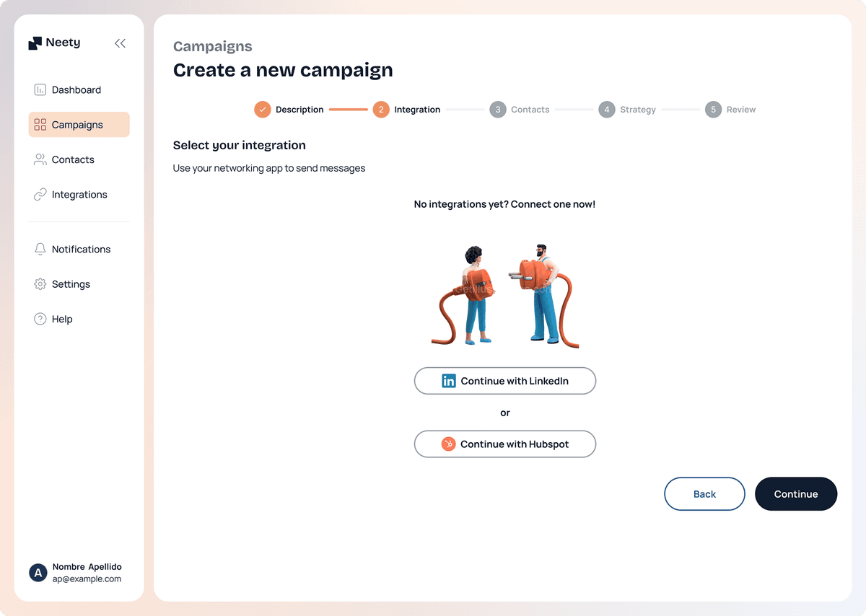The width and height of the screenshot is (866, 616).
Task: Open Notifications via the bell icon
Action: [40, 249]
